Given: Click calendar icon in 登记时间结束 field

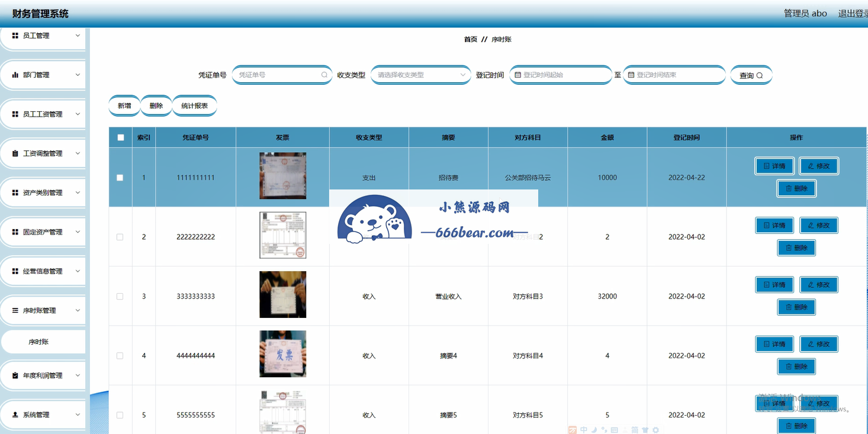Looking at the screenshot, I should (x=631, y=75).
